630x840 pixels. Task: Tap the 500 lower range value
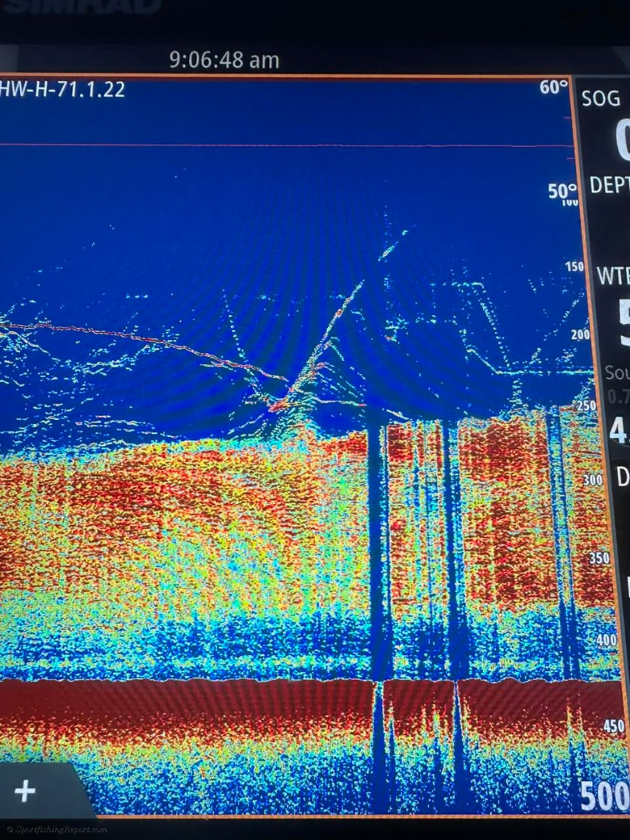tap(604, 797)
